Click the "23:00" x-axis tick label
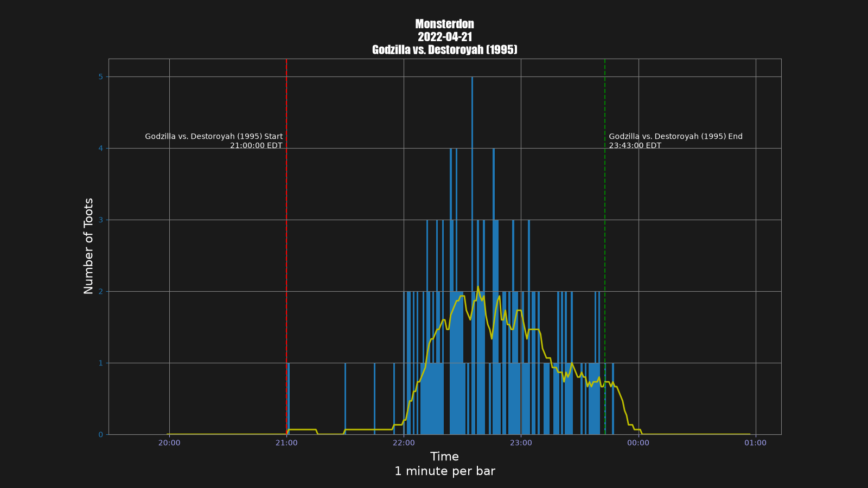Screen dimensions: 868x488 [x=521, y=443]
